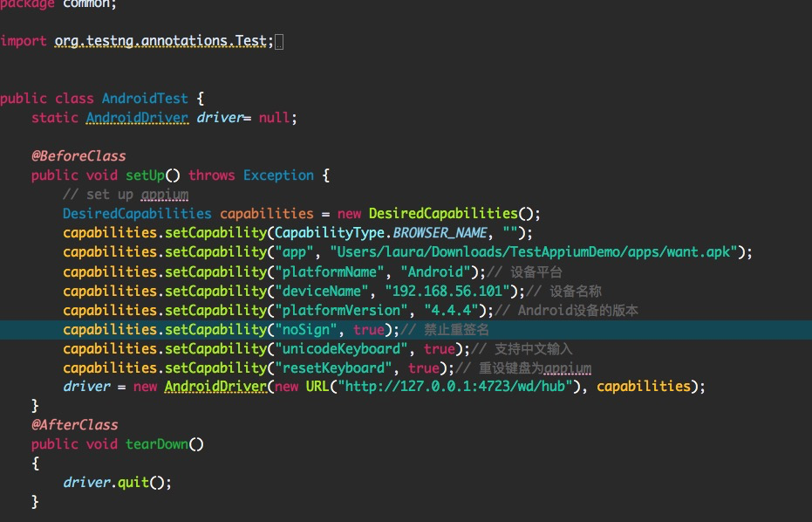Image resolution: width=812 pixels, height=522 pixels.
Task: Expand the folded imports box after Test;
Action: click(x=278, y=42)
